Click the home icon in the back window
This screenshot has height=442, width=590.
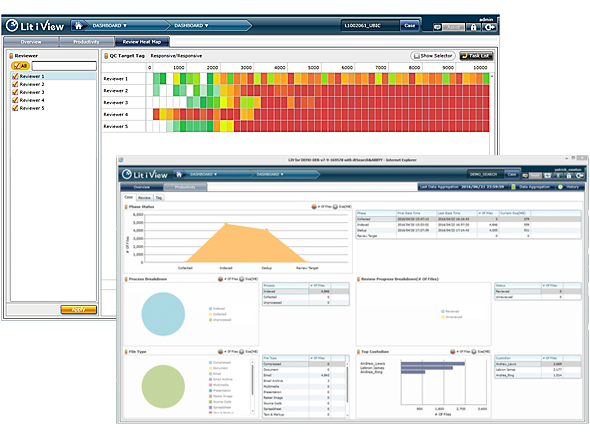[78, 26]
